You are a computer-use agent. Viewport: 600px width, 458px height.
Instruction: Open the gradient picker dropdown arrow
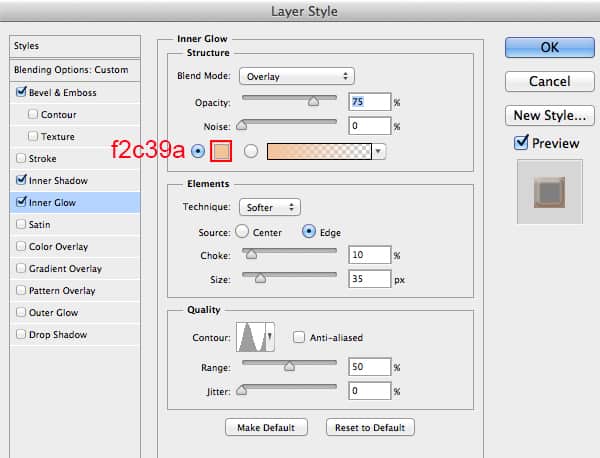click(x=379, y=151)
